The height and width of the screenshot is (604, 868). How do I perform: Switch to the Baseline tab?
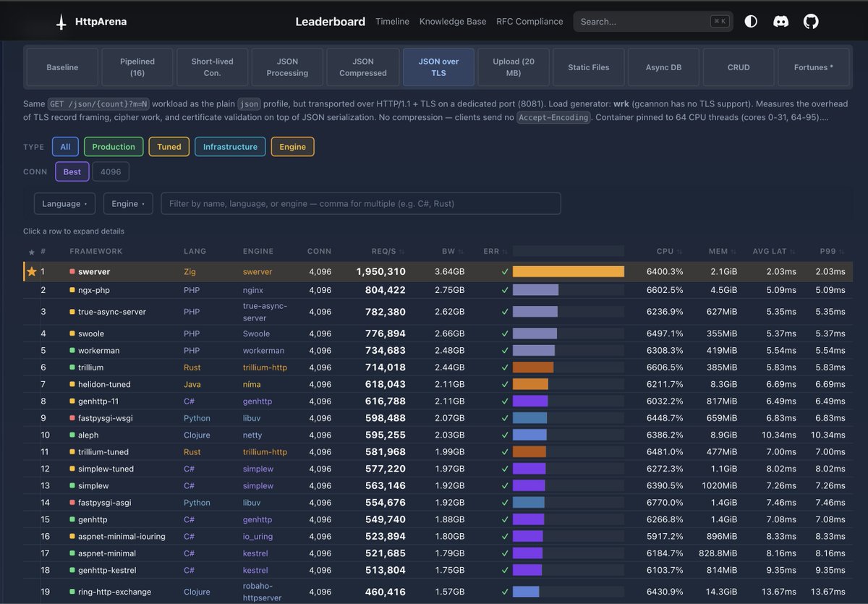tap(62, 67)
